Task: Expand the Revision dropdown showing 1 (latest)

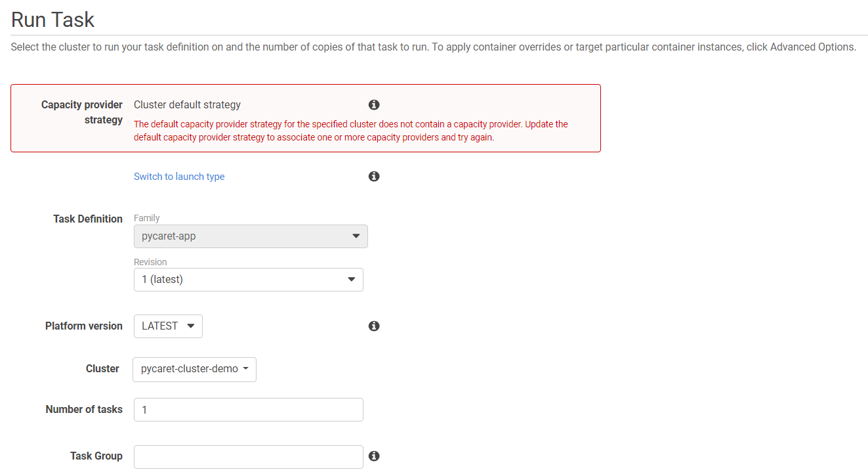Action: (x=248, y=280)
